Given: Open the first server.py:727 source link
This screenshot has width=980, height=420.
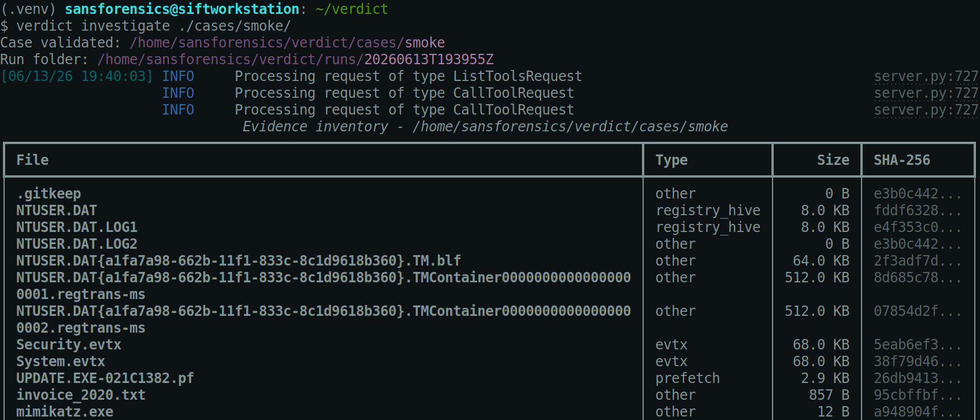Looking at the screenshot, I should pyautogui.click(x=926, y=76).
